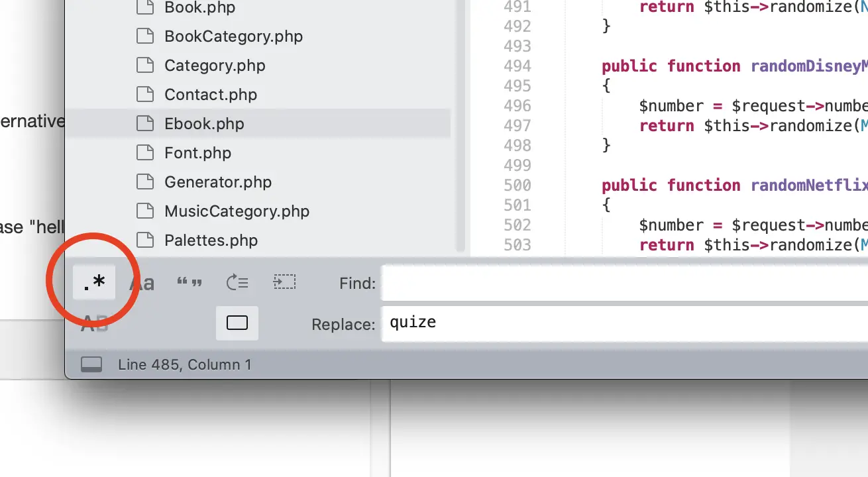Toggle the highlight matches rectangle button
This screenshot has height=477, width=868.
(x=237, y=323)
